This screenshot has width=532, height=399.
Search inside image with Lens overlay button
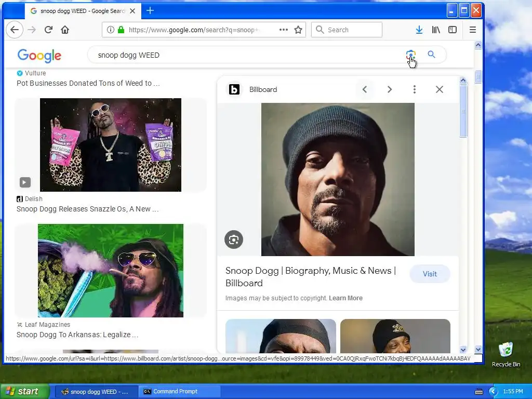coord(234,240)
